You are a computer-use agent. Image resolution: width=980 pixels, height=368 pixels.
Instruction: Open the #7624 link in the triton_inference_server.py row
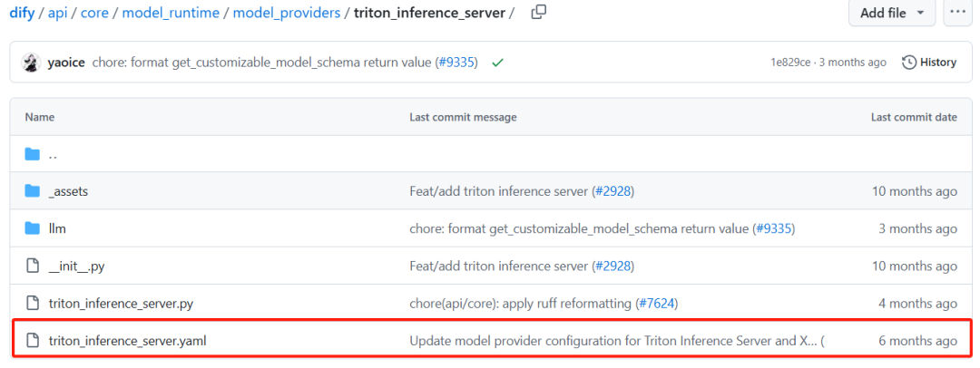pyautogui.click(x=657, y=305)
